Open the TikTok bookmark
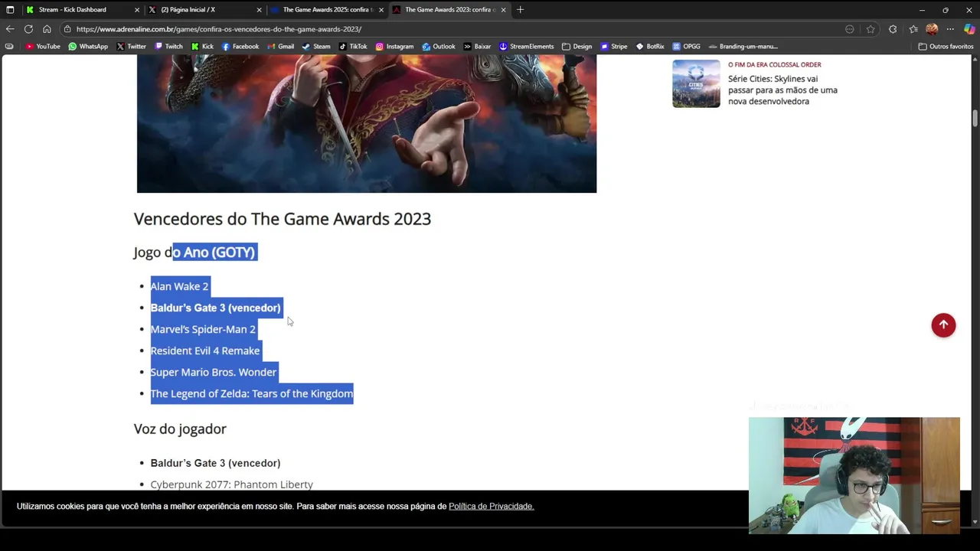Image resolution: width=980 pixels, height=551 pixels. 354,47
